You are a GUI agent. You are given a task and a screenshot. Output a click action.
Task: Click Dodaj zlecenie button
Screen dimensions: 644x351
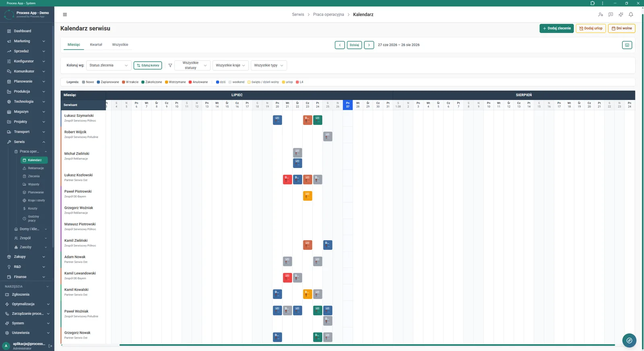[557, 29]
